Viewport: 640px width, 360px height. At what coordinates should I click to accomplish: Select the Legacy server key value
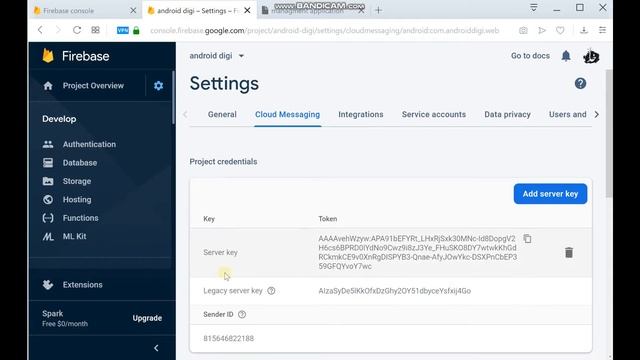click(395, 291)
